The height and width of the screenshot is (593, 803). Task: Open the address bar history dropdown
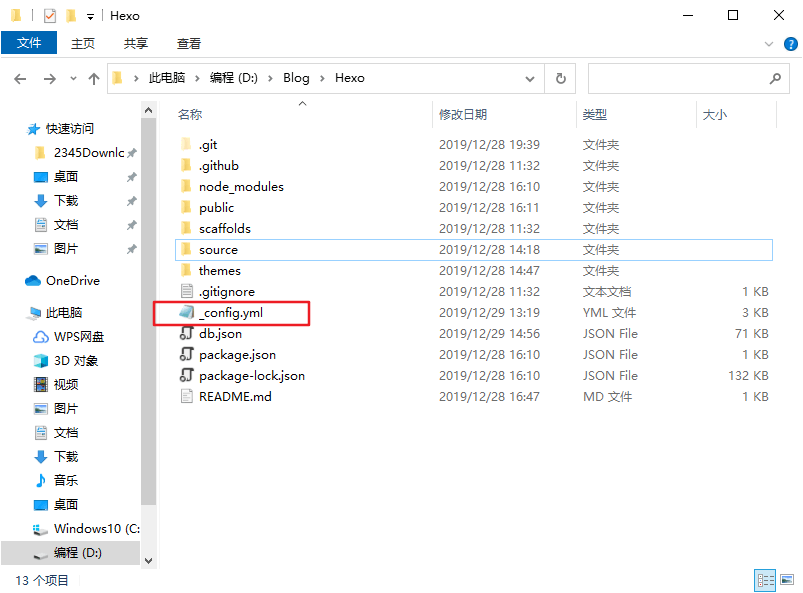point(534,78)
